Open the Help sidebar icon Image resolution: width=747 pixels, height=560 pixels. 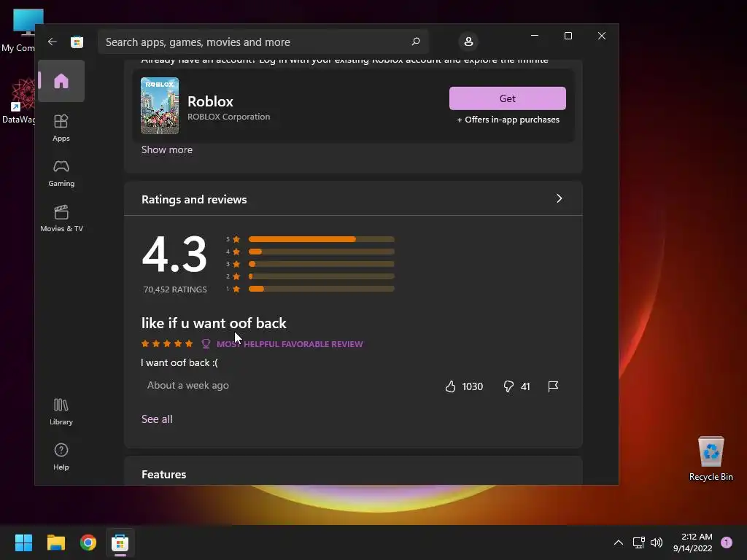coord(61,456)
